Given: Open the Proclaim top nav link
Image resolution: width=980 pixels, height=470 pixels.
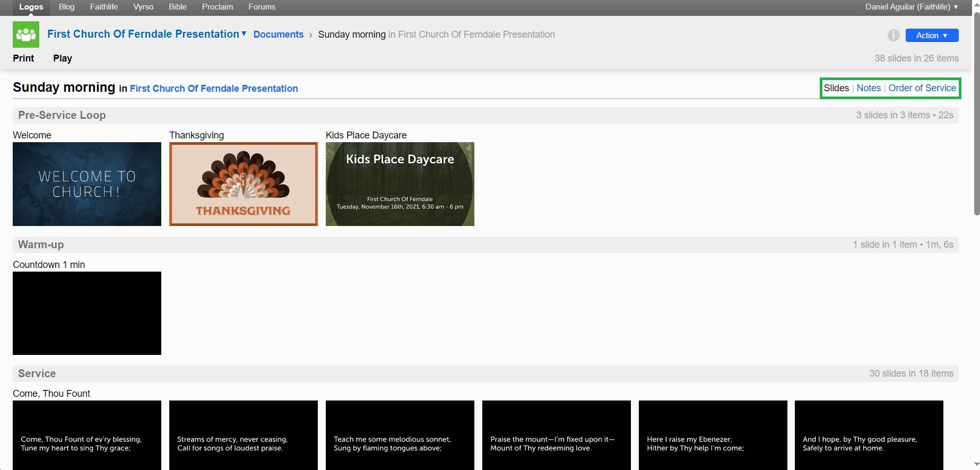Looking at the screenshot, I should pos(218,7).
